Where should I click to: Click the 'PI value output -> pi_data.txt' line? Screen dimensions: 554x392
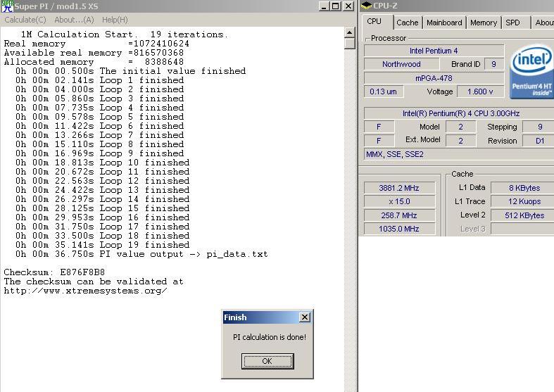pos(141,254)
